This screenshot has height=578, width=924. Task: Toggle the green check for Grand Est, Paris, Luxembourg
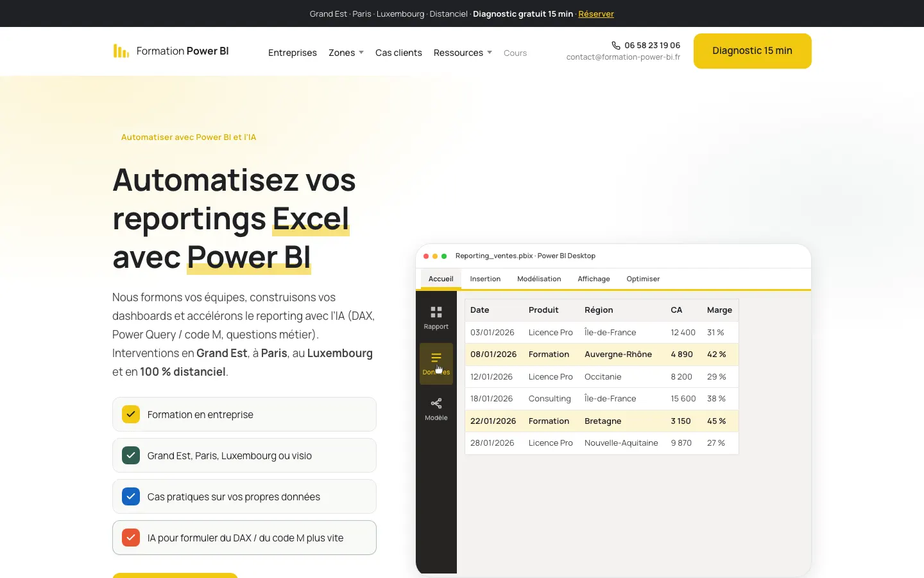tap(131, 455)
